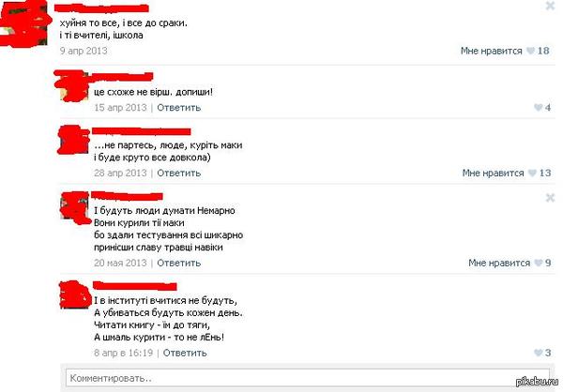Focus the Комментировать input field

(308, 378)
